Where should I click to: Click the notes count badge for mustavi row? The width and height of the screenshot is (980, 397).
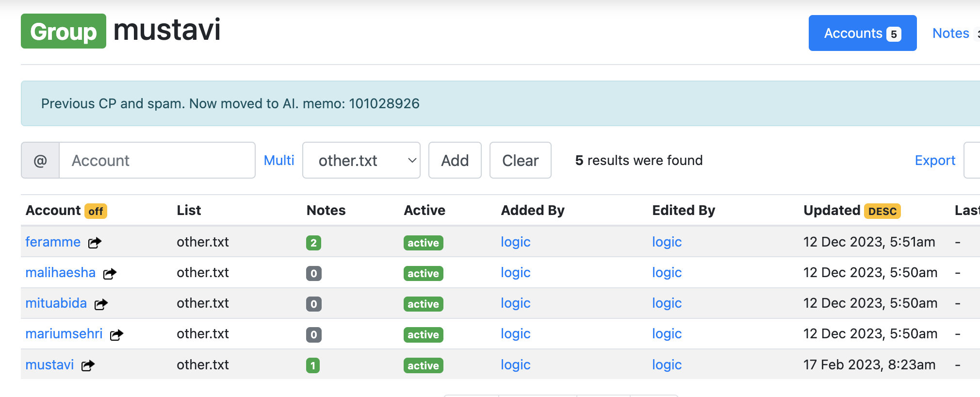pyautogui.click(x=313, y=365)
